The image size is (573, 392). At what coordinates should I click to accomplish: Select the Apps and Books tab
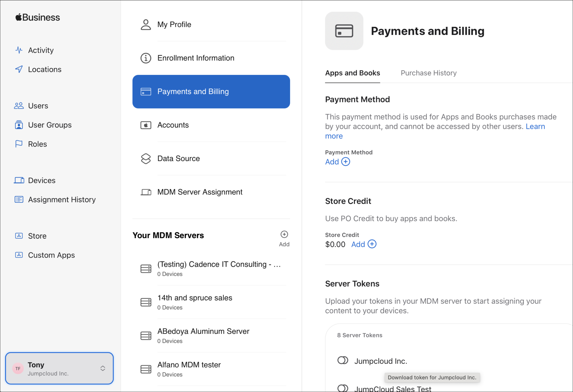click(x=352, y=73)
